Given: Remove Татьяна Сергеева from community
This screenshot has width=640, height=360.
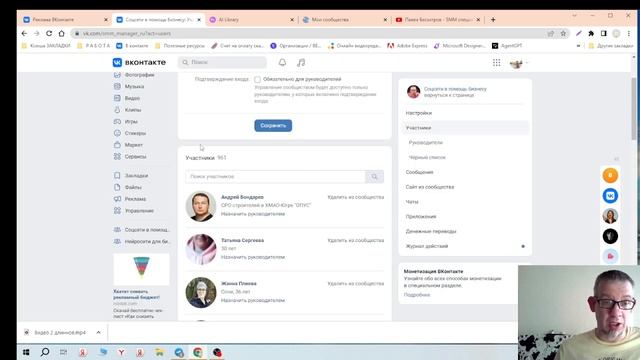Looking at the screenshot, I should (x=356, y=240).
